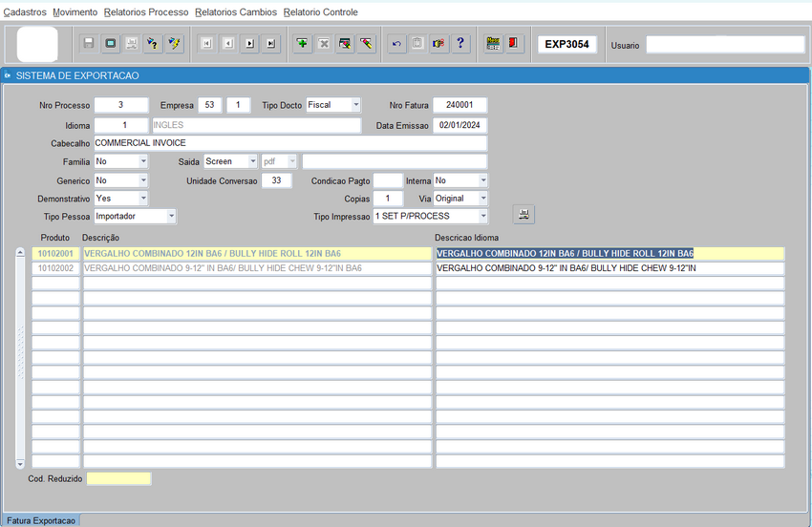Image resolution: width=812 pixels, height=527 pixels.
Task: Click the blue Undo arrow icon
Action: click(x=396, y=44)
